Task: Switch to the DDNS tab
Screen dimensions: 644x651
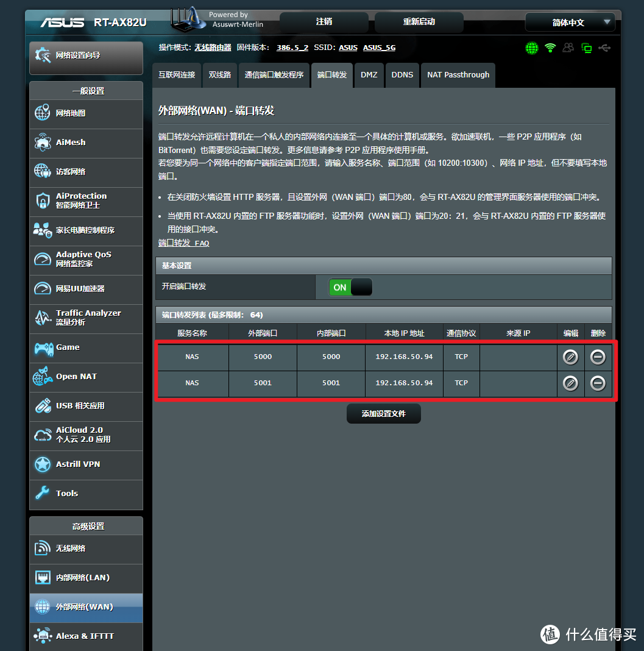Action: click(x=402, y=74)
